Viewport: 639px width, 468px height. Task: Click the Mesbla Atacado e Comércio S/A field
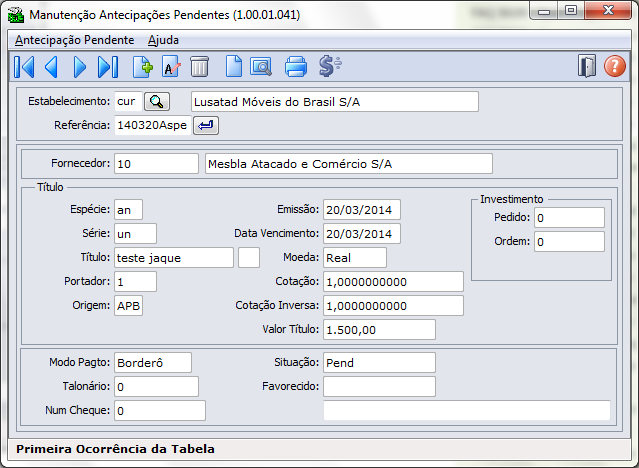pyautogui.click(x=349, y=164)
